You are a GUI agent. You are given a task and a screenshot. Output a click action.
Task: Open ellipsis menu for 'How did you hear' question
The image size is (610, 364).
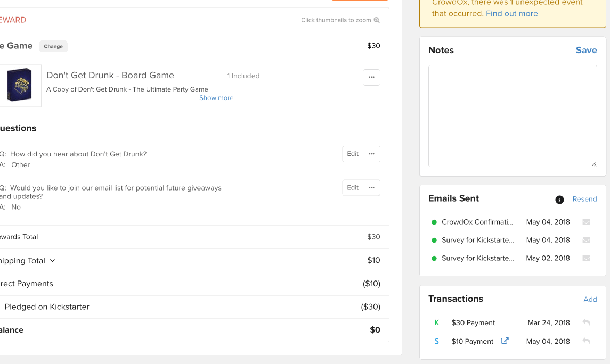371,154
